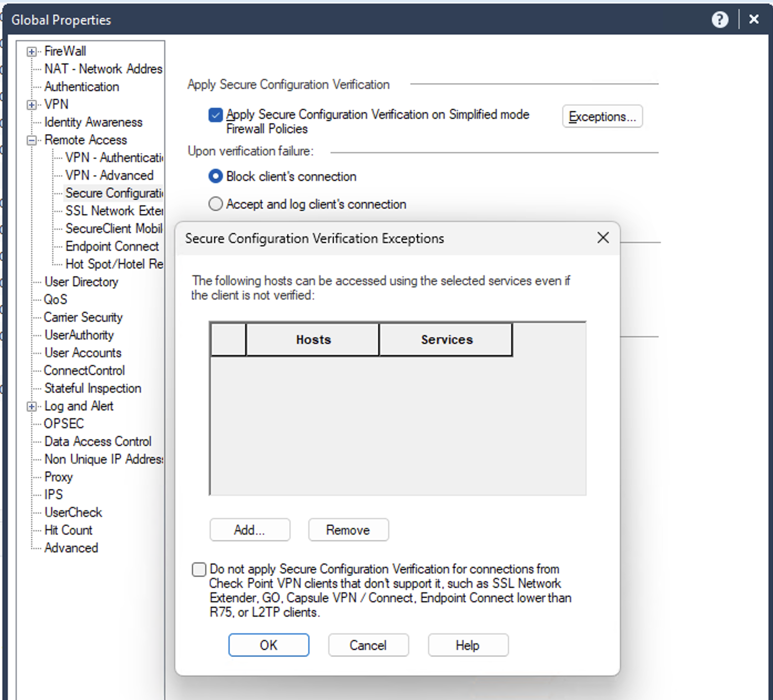Confirm with the OK button

tap(268, 645)
